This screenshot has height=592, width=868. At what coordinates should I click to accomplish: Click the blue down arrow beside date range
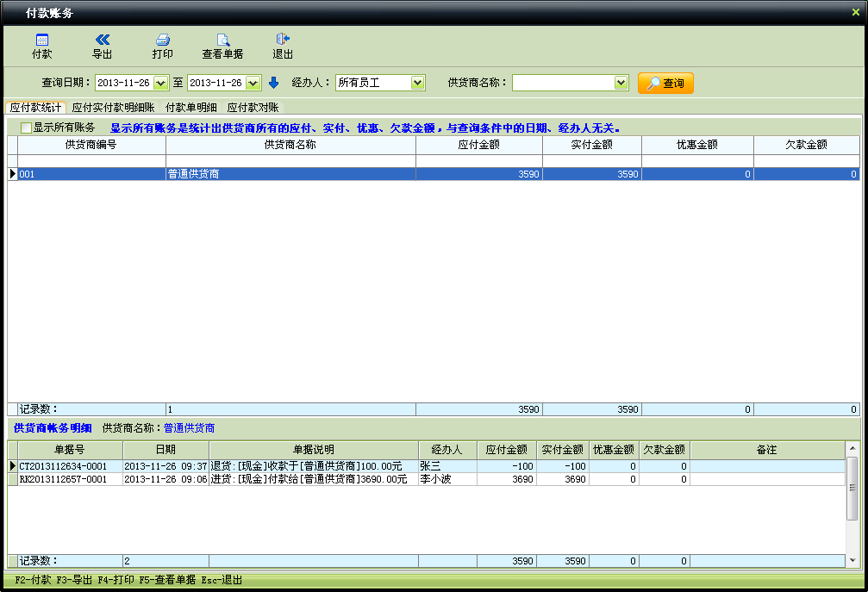pos(274,83)
